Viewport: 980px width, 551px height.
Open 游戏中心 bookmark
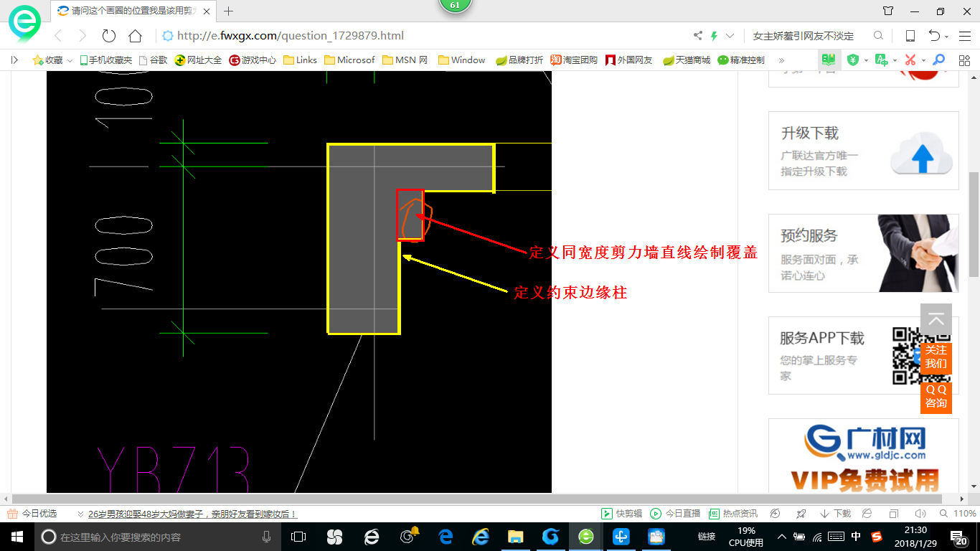click(x=253, y=60)
